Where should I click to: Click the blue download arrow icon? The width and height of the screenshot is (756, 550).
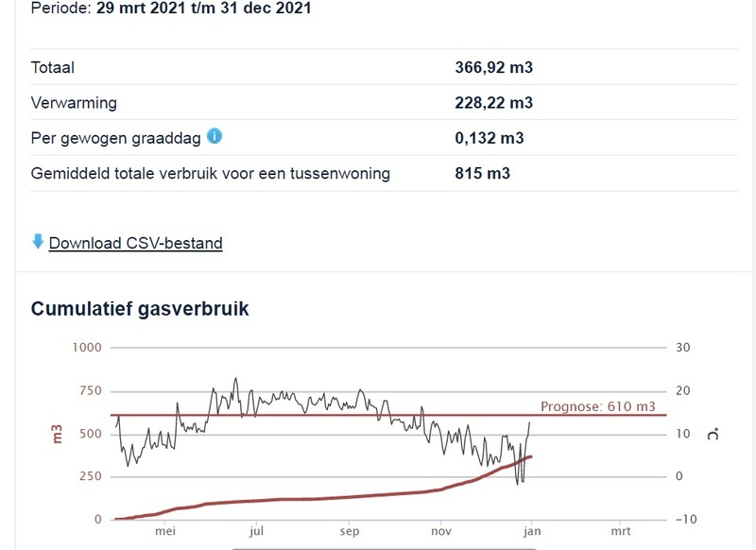pyautogui.click(x=38, y=242)
